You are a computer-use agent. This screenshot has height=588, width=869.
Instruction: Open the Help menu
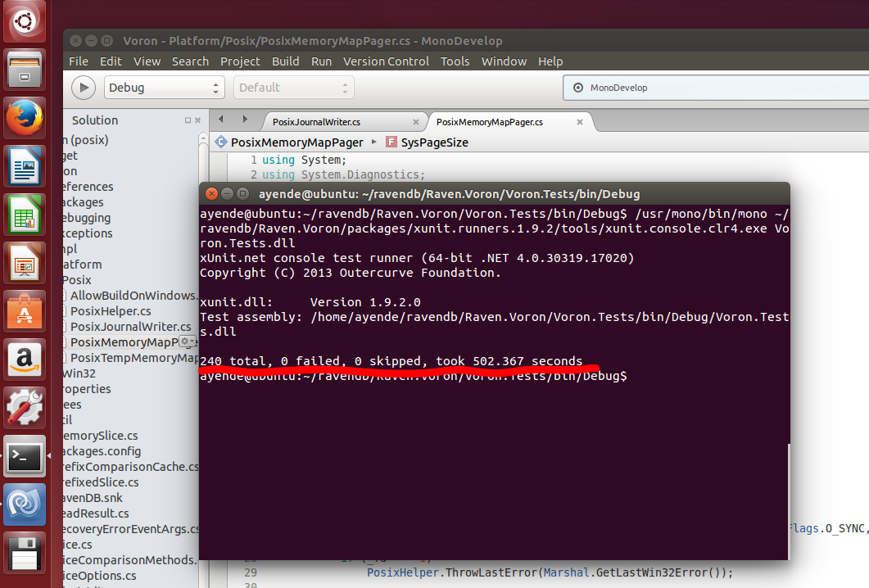pyautogui.click(x=550, y=61)
